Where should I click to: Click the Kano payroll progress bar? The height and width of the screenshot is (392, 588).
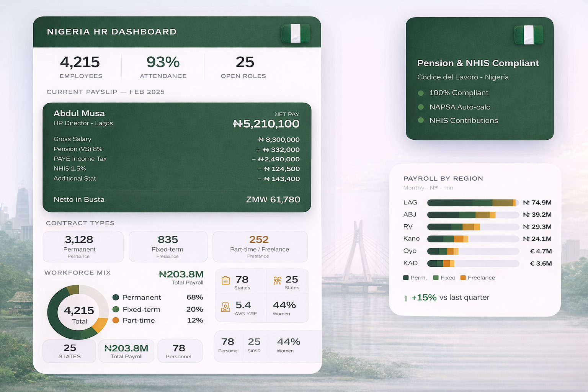click(473, 239)
